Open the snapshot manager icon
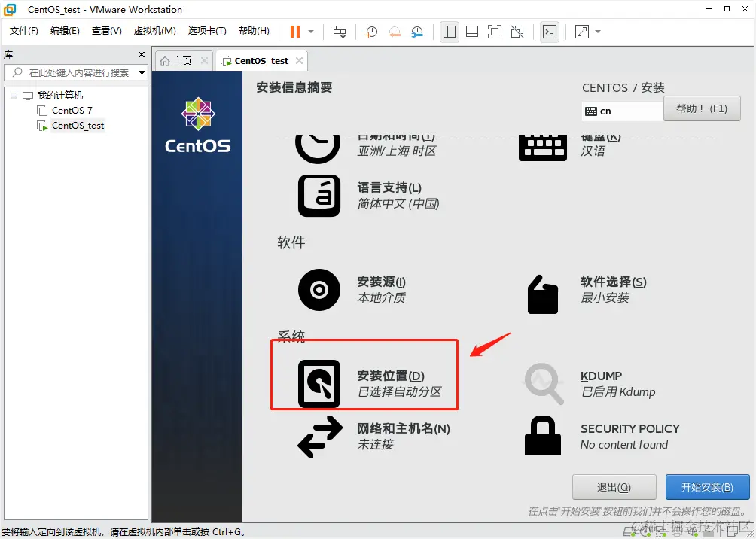This screenshot has height=539, width=756. (x=417, y=32)
